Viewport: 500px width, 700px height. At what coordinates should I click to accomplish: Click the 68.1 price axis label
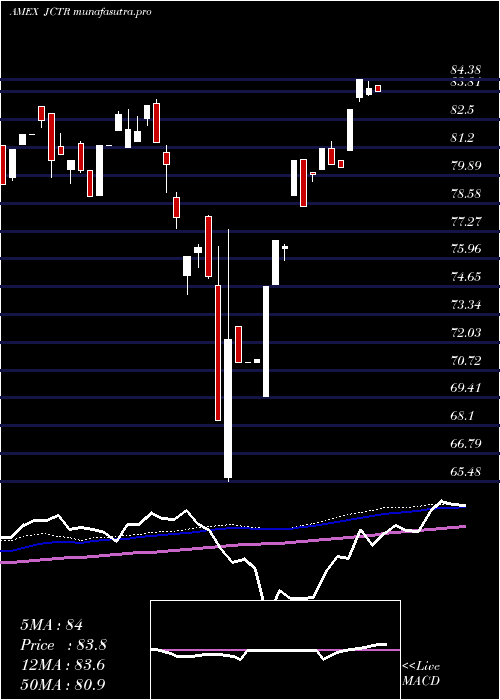point(462,416)
